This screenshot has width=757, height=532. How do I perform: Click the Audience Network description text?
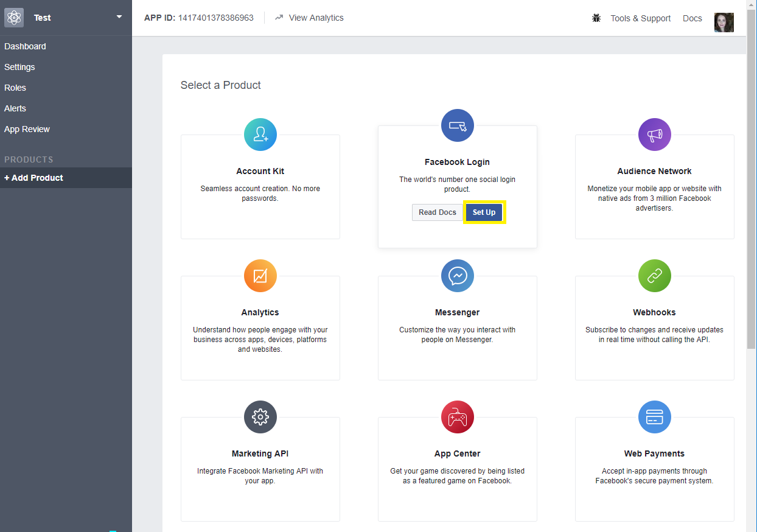click(655, 198)
